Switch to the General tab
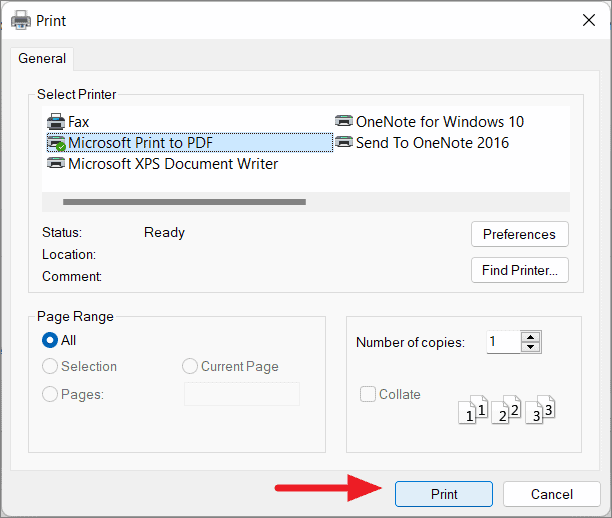Screen dimensions: 612x518 click(42, 59)
